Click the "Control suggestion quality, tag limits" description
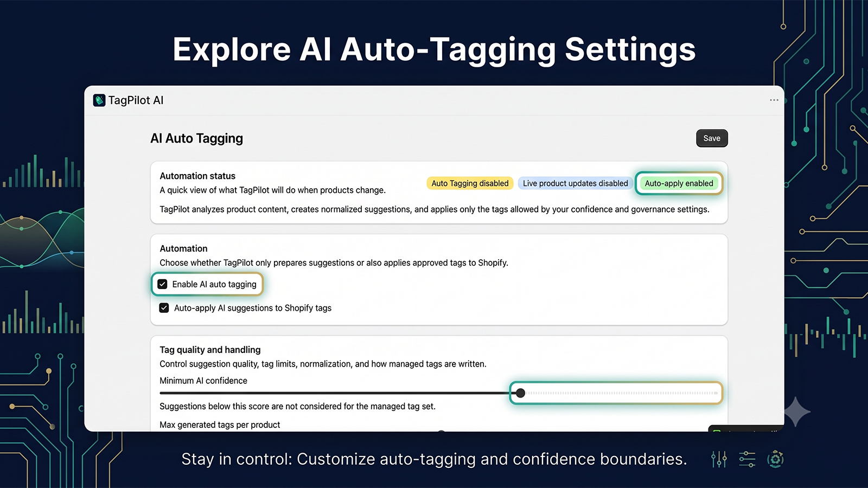Screen dimensions: 868x488 pos(323,364)
